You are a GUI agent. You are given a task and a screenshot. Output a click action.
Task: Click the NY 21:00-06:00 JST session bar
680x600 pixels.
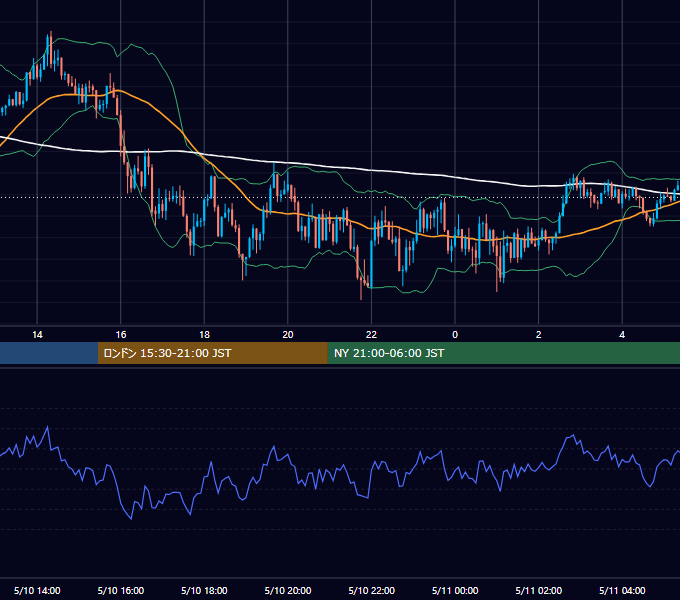tap(503, 353)
